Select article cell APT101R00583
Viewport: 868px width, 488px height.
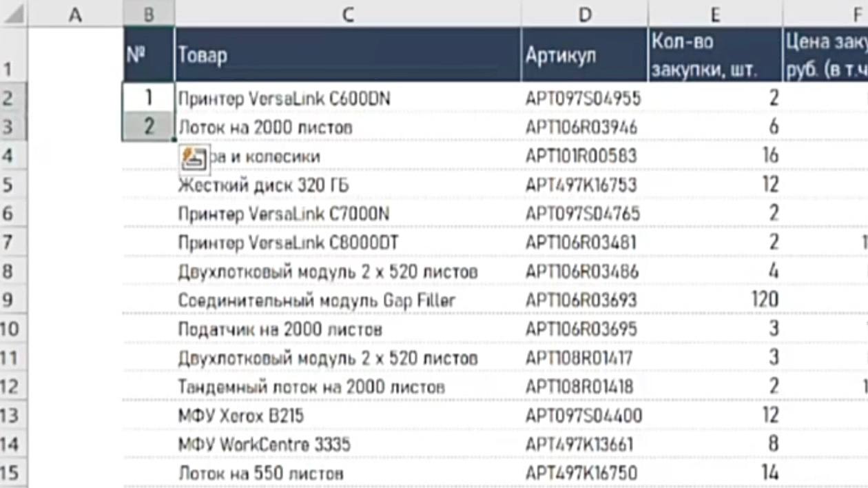pyautogui.click(x=585, y=156)
